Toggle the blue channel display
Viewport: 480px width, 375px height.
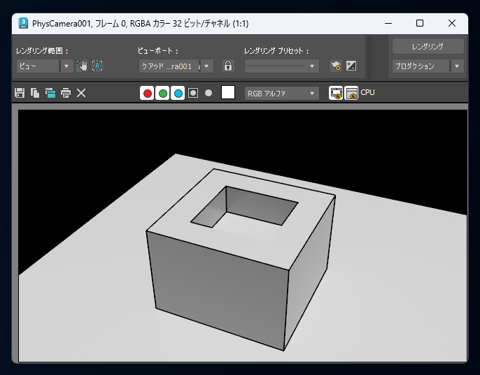point(178,93)
